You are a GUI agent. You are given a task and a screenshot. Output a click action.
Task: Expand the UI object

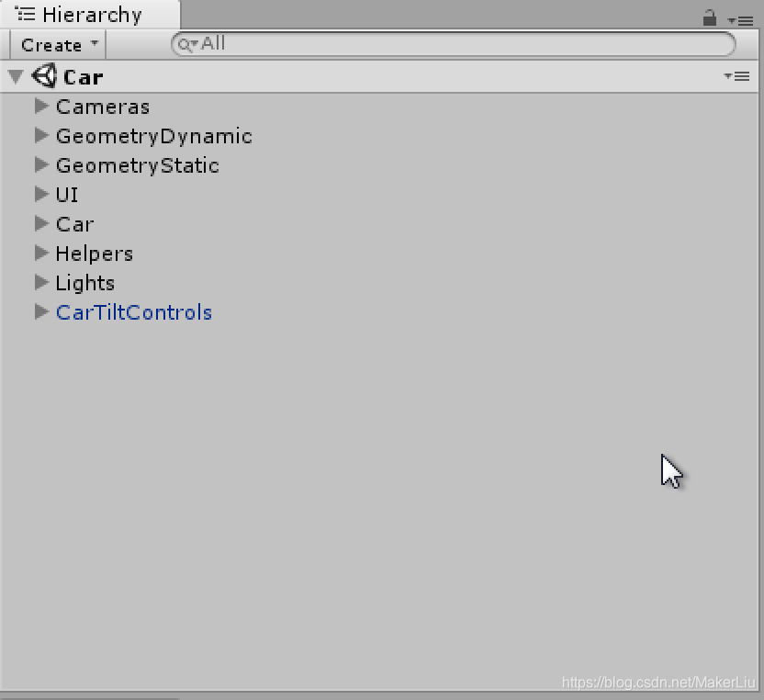[x=42, y=194]
